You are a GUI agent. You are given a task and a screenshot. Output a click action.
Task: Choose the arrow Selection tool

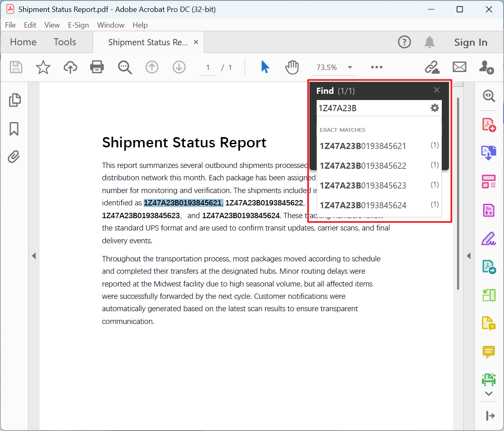265,67
